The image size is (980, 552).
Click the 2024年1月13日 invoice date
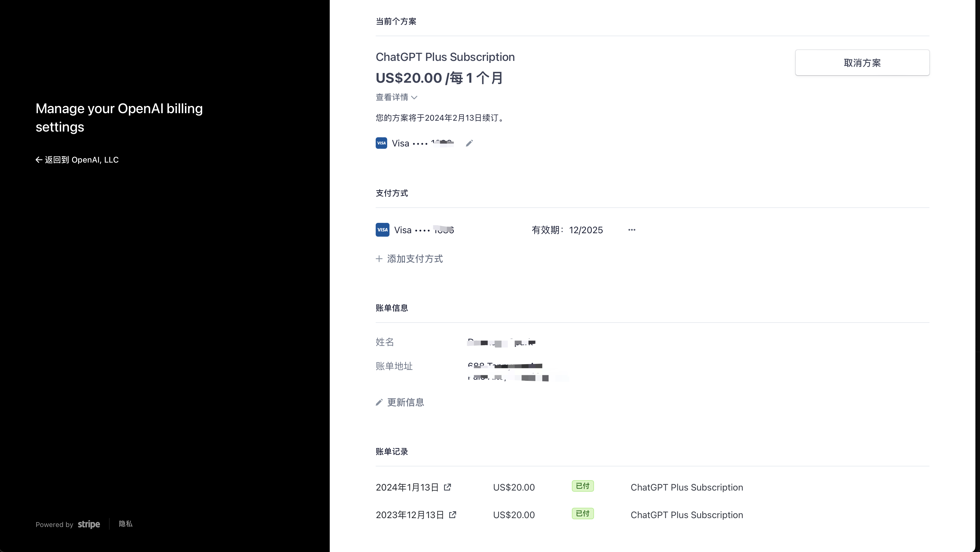407,487
